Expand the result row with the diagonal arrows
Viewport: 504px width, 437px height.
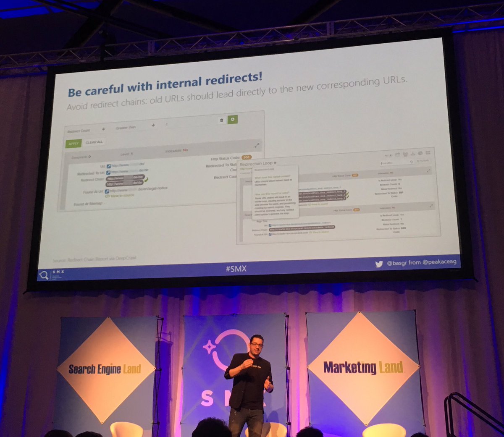[x=257, y=146]
